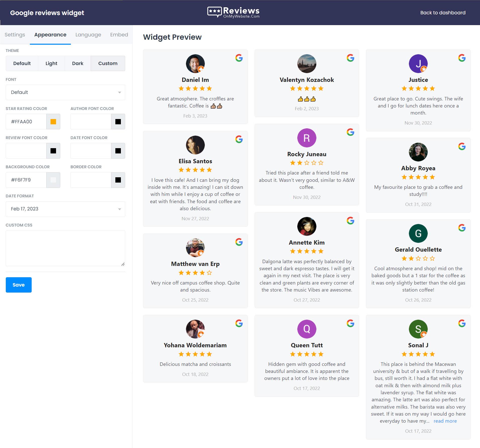Expand the Date Format dropdown
Screen dimensions: 480x448
pos(65,209)
